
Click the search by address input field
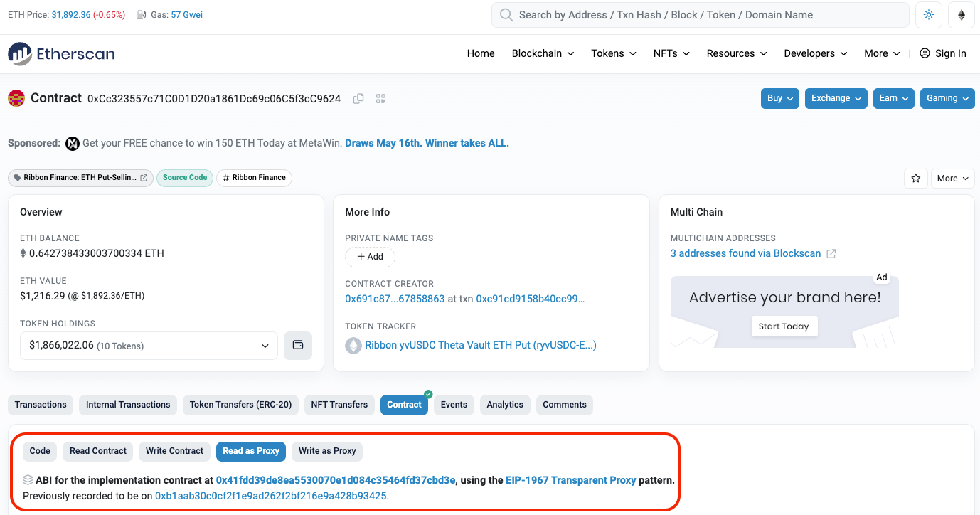coord(700,15)
